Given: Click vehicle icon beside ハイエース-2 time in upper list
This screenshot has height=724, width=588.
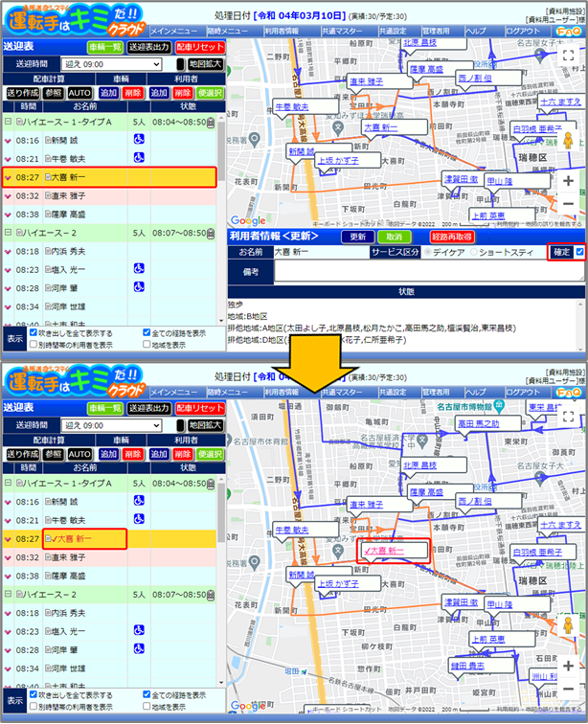Looking at the screenshot, I should pyautogui.click(x=211, y=233).
